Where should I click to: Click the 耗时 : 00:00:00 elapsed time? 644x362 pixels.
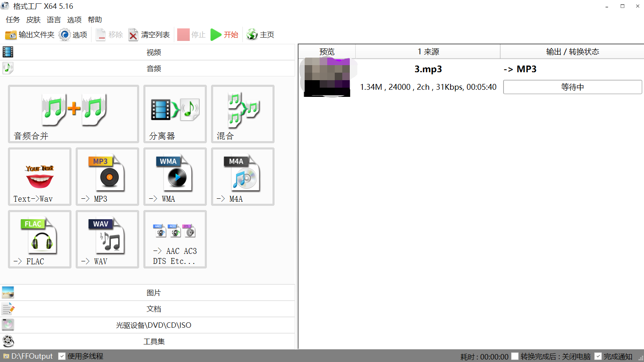(484, 357)
